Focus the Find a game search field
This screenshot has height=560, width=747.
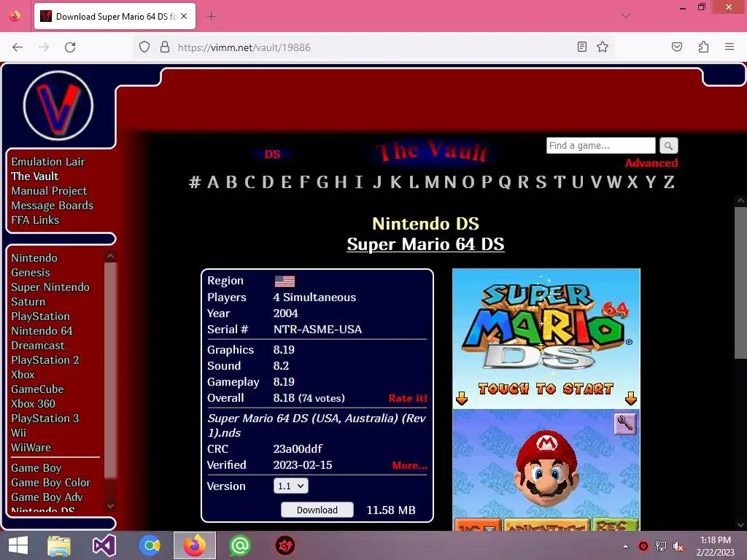click(x=601, y=146)
